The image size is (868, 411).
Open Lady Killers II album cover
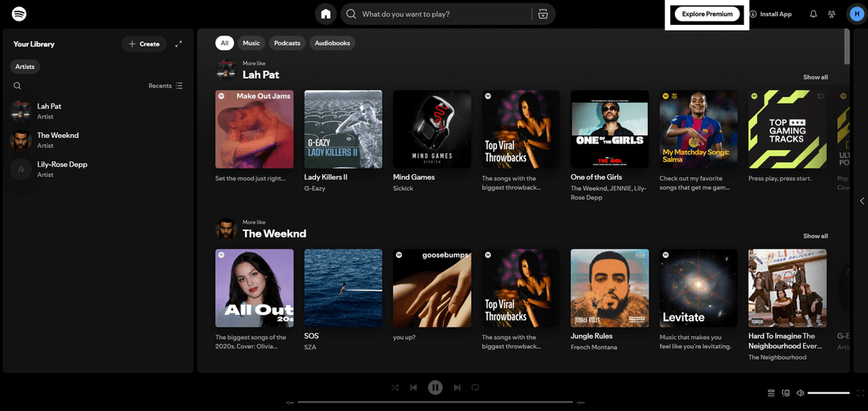[x=343, y=129]
